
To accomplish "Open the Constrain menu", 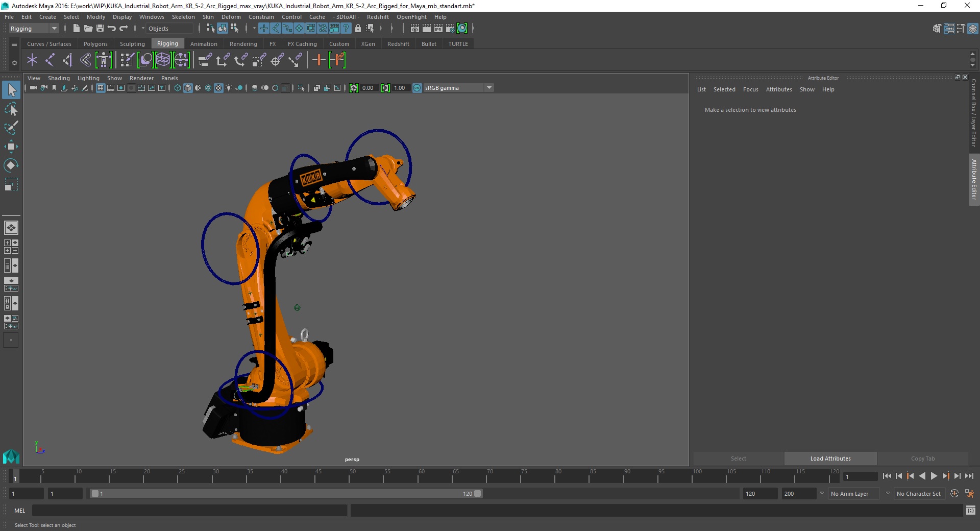I will tap(261, 17).
